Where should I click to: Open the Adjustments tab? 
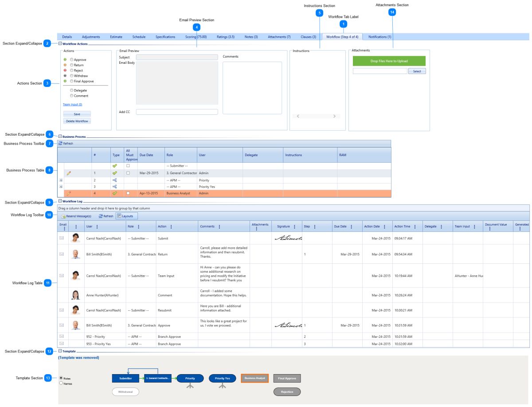pos(91,37)
